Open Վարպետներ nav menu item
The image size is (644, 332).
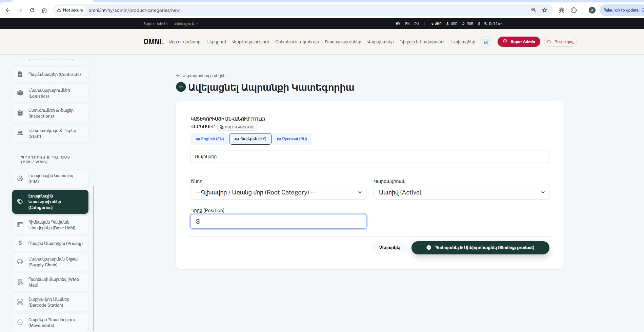(x=380, y=42)
